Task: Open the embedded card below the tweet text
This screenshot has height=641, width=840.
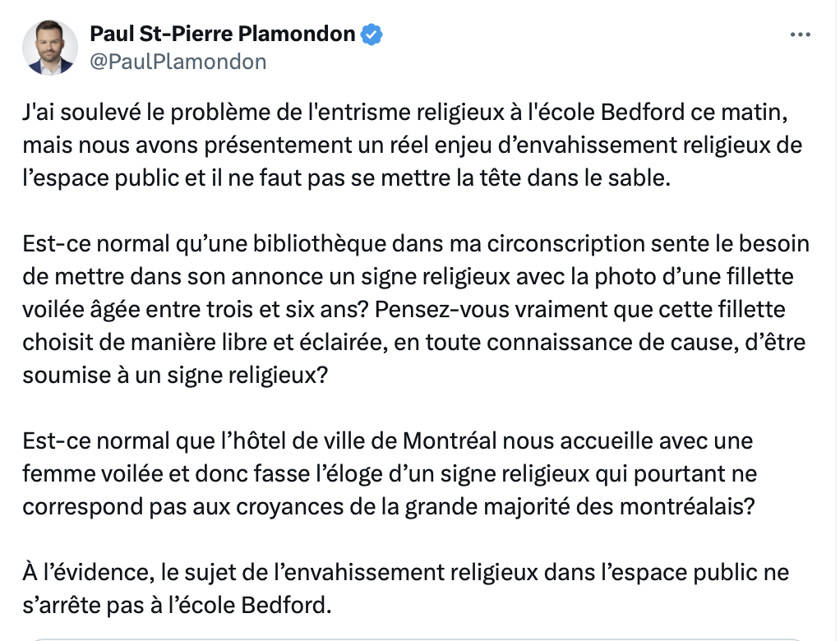Action: [x=418, y=640]
